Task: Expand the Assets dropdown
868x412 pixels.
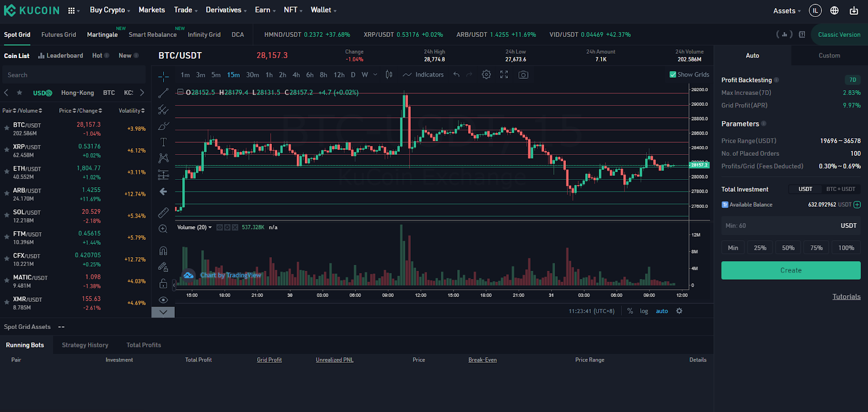Action: (x=787, y=11)
